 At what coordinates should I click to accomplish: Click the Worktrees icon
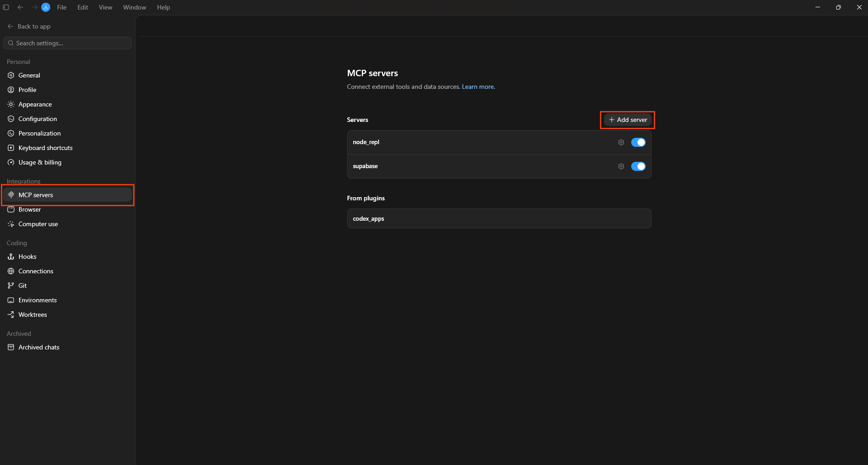(11, 315)
